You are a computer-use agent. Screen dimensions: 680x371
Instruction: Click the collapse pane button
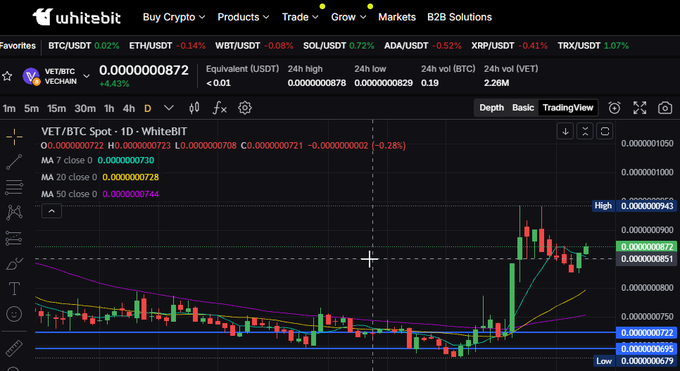coord(585,131)
